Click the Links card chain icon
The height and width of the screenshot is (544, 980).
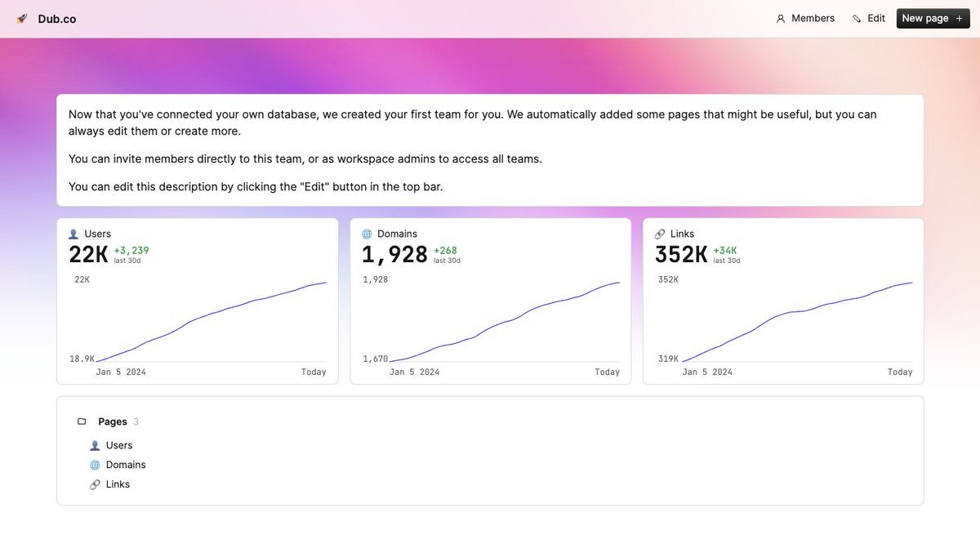(x=660, y=234)
